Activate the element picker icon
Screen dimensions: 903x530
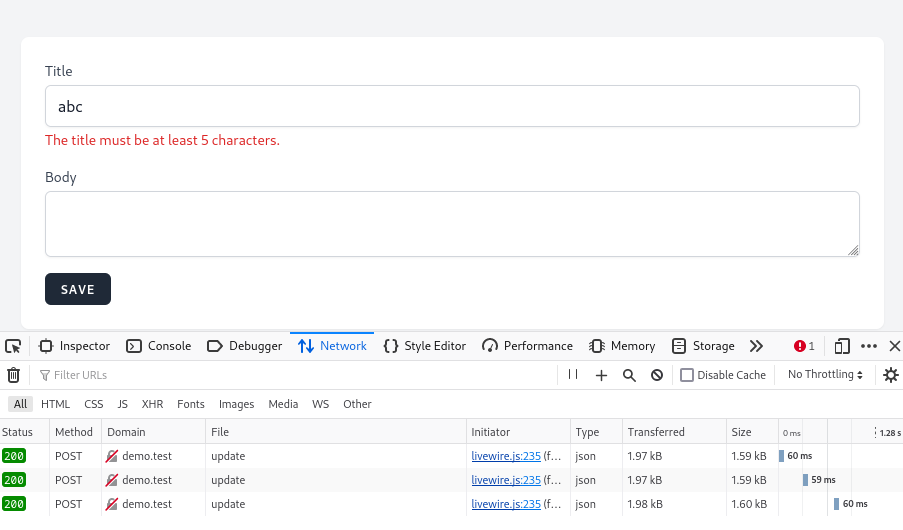[13, 346]
